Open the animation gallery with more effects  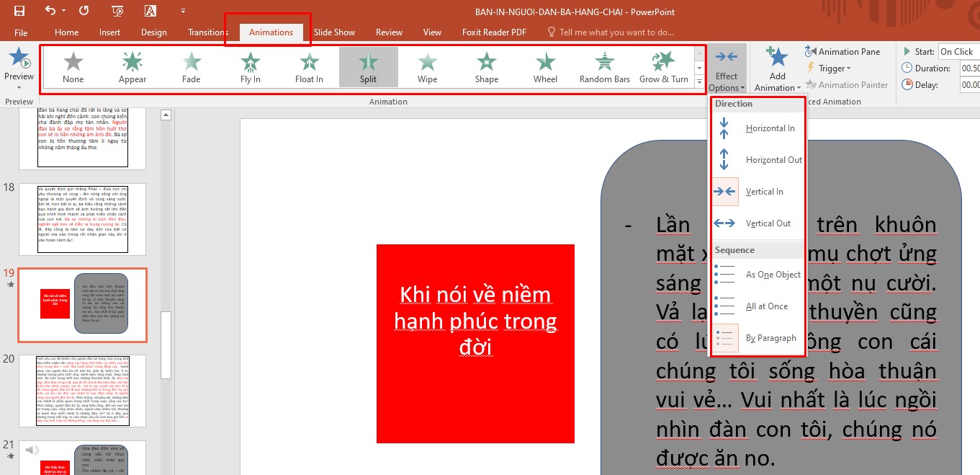[698, 81]
